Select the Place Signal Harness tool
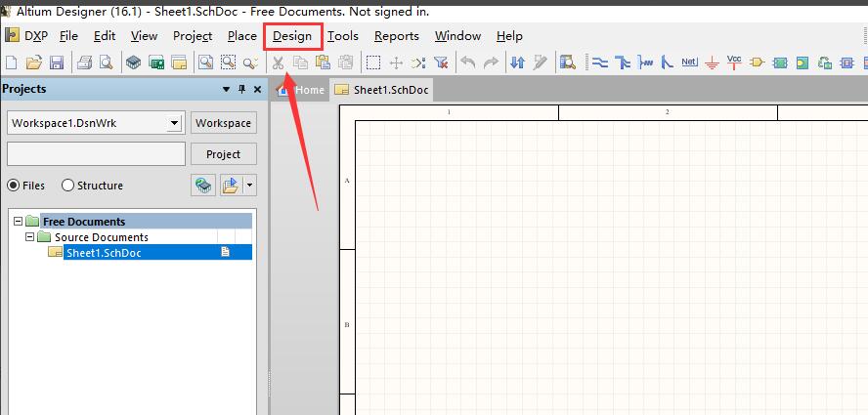 coord(645,62)
